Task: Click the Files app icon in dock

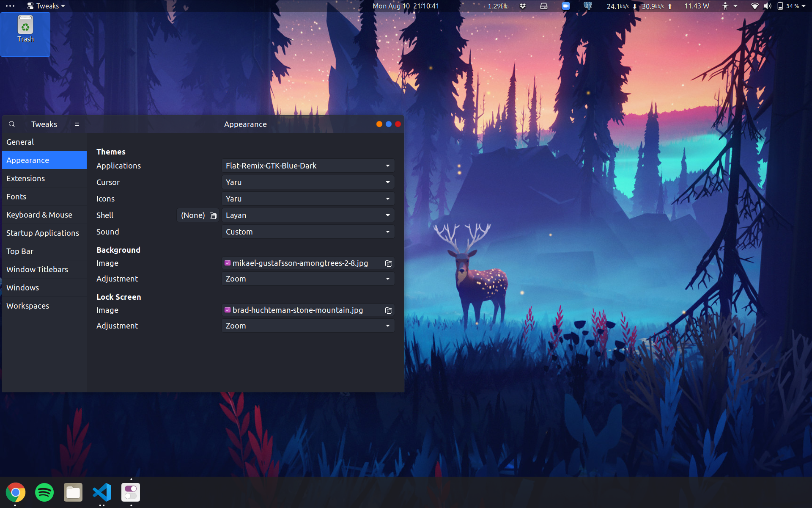Action: pos(72,491)
